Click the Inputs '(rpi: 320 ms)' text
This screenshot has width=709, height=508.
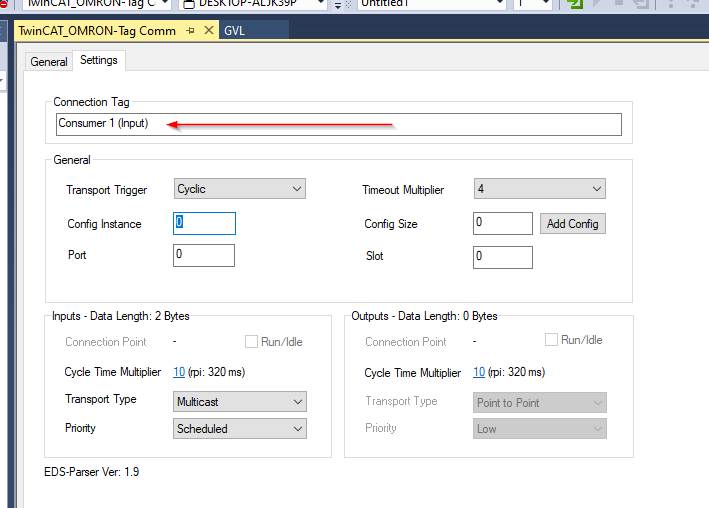pyautogui.click(x=217, y=372)
